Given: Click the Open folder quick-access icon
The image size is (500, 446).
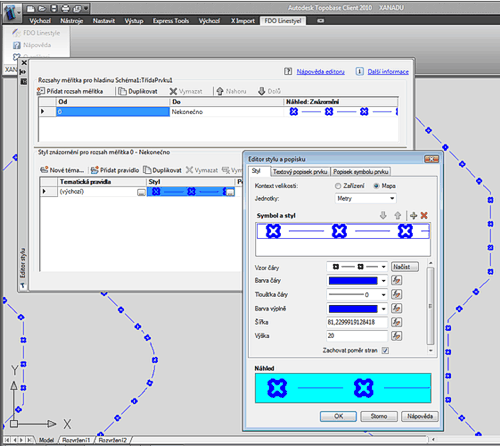Looking at the screenshot, I should click(x=42, y=8).
